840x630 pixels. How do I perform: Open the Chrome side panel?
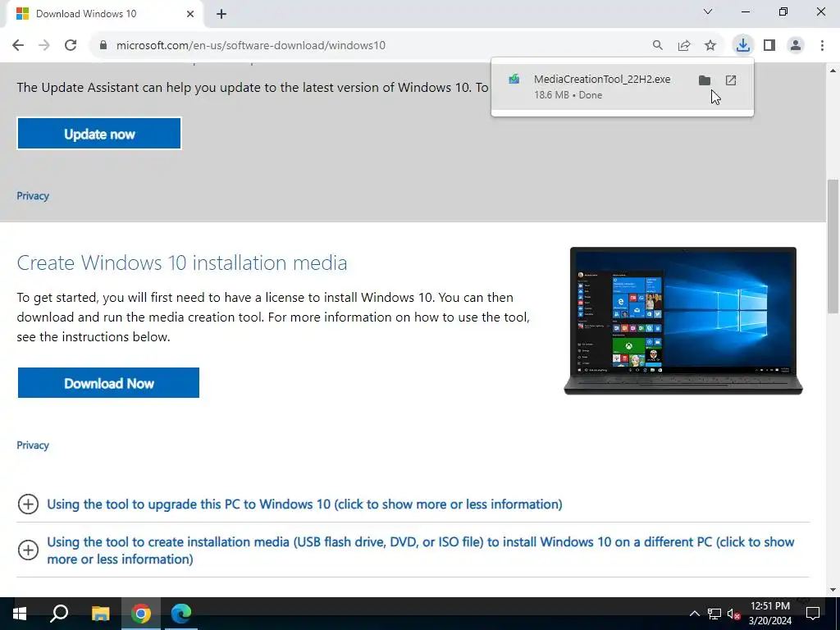coord(769,46)
